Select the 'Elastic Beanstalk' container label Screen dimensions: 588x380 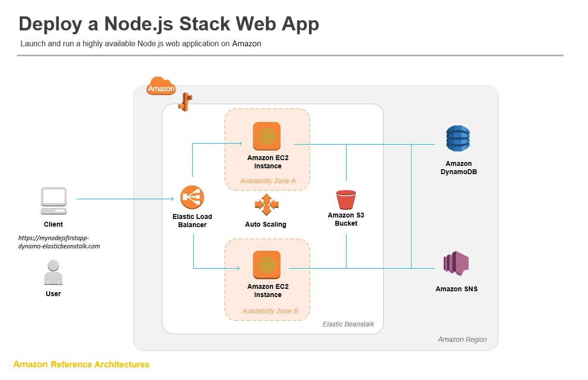348,324
